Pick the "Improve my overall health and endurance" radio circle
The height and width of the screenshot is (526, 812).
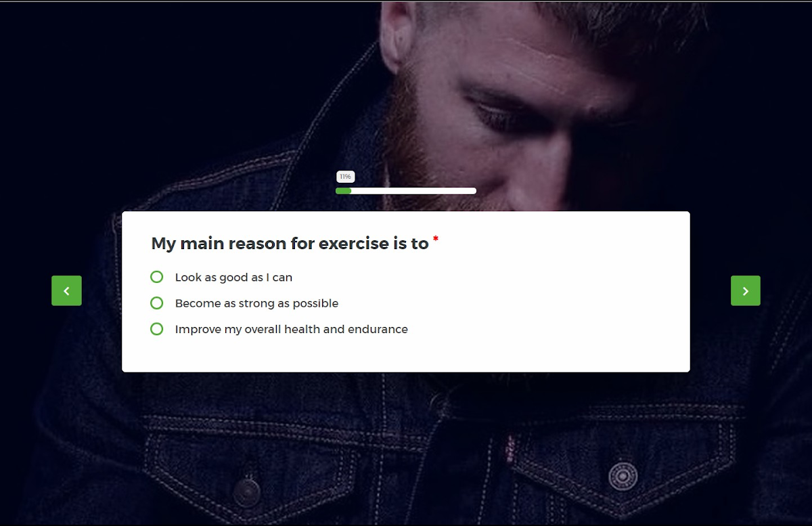[156, 329]
